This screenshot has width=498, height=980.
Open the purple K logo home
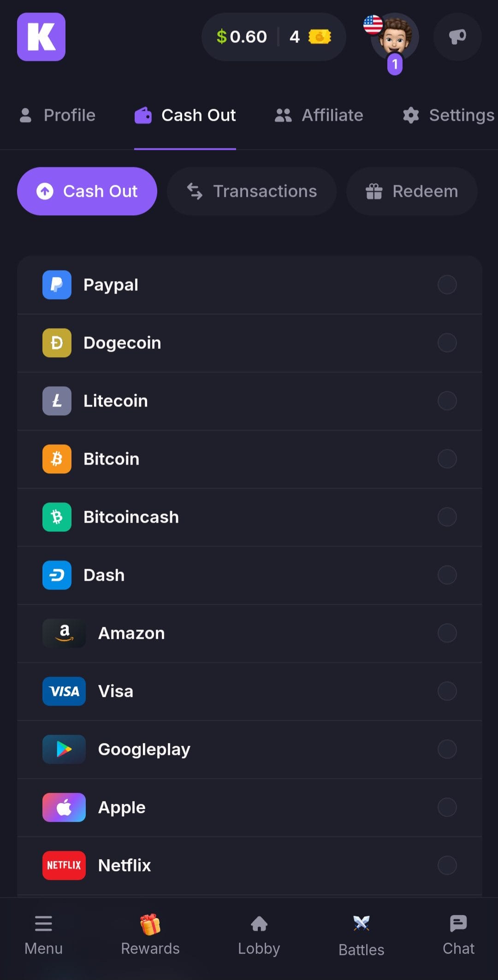pos(41,37)
